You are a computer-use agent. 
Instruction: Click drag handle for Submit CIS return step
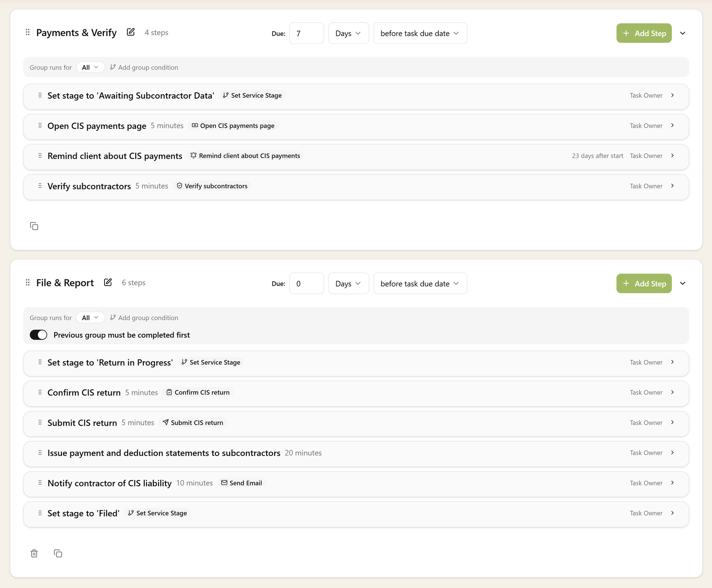pos(40,423)
